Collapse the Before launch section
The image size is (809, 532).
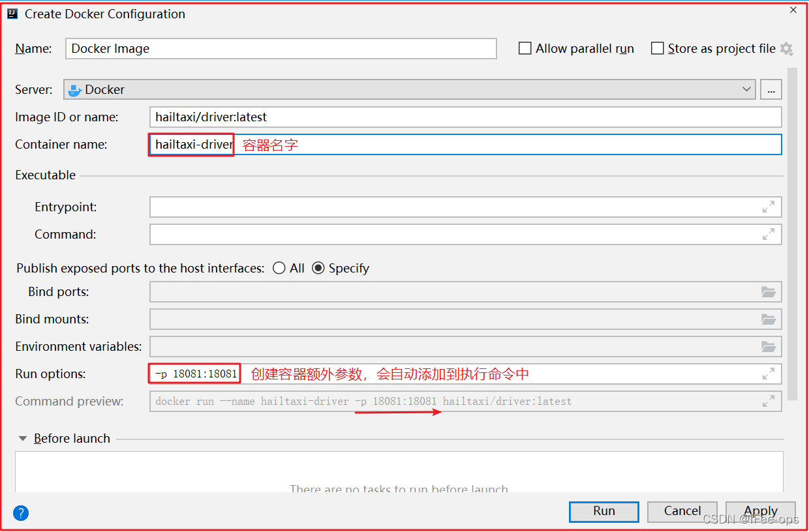[x=23, y=439]
